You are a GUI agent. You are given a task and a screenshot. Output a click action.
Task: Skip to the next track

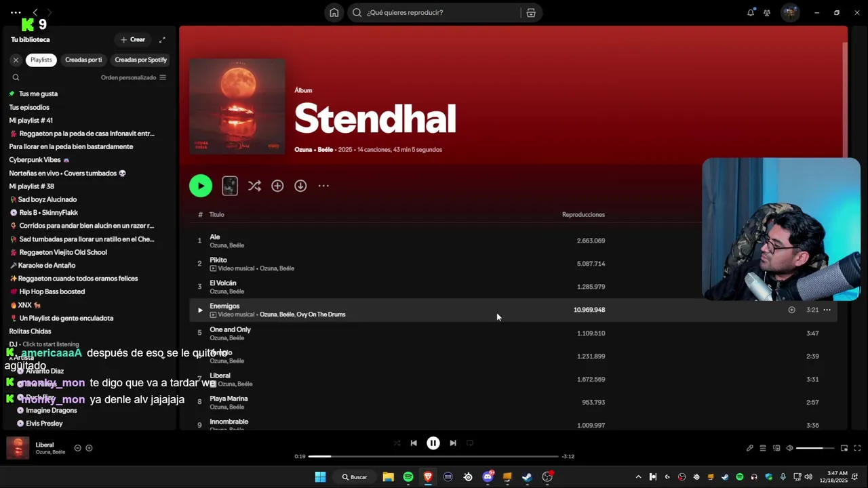tap(453, 443)
